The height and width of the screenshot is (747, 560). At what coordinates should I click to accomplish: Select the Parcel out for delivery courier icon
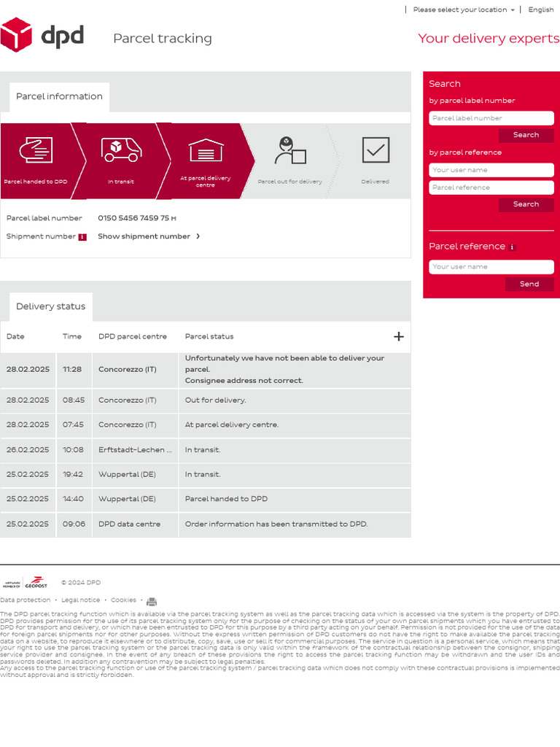point(290,150)
